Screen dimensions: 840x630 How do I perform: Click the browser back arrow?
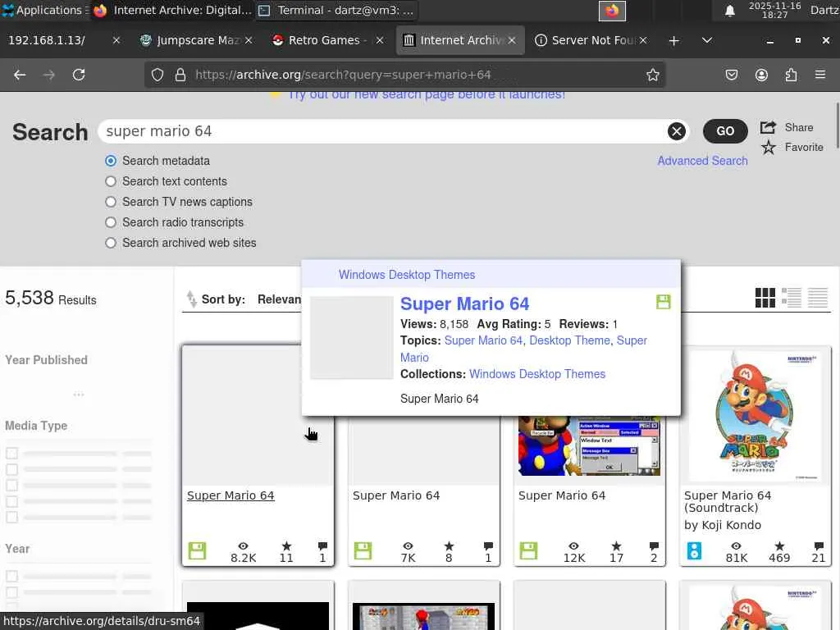[x=20, y=75]
